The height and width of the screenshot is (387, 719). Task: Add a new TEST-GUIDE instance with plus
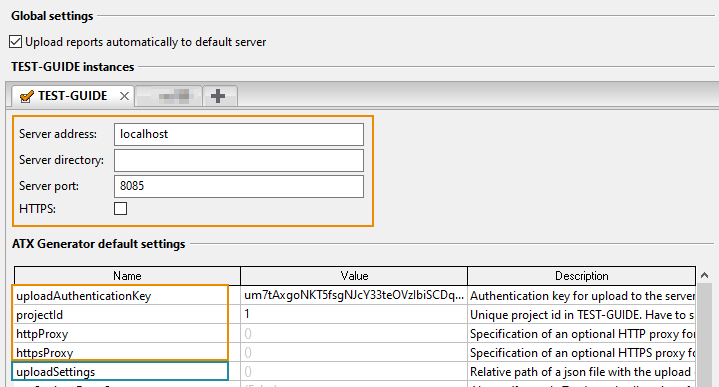(218, 96)
